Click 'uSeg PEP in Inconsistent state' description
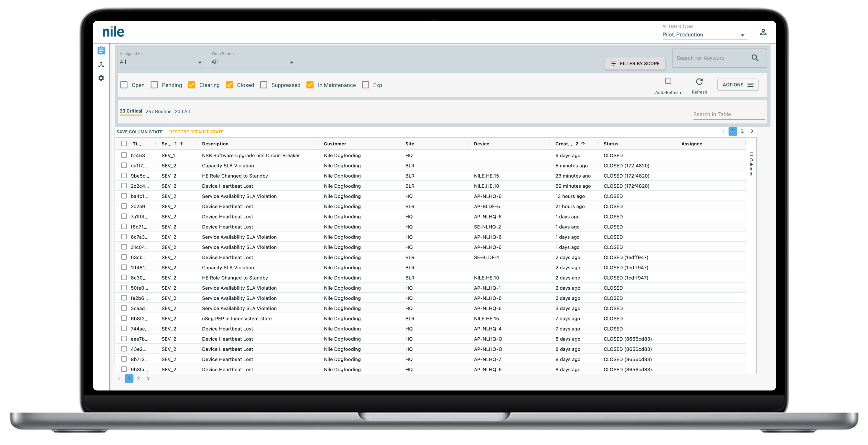 pos(237,319)
